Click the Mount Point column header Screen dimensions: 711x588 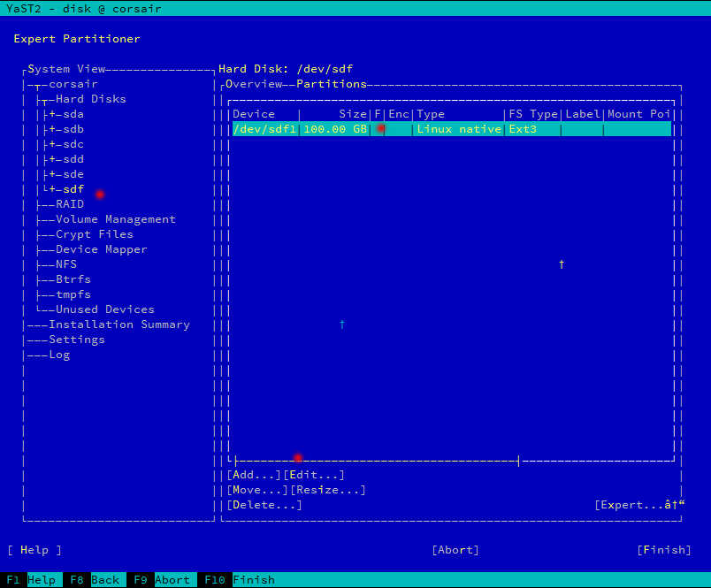point(638,114)
